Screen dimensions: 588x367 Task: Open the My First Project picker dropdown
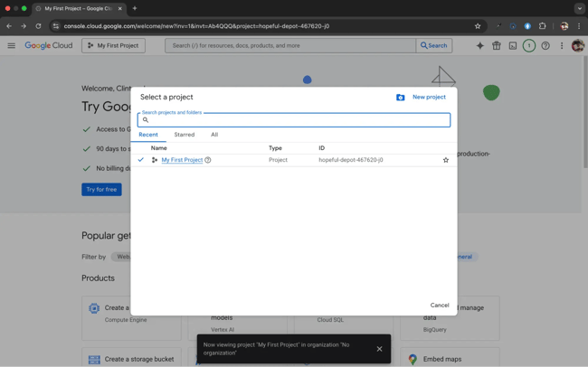(113, 45)
